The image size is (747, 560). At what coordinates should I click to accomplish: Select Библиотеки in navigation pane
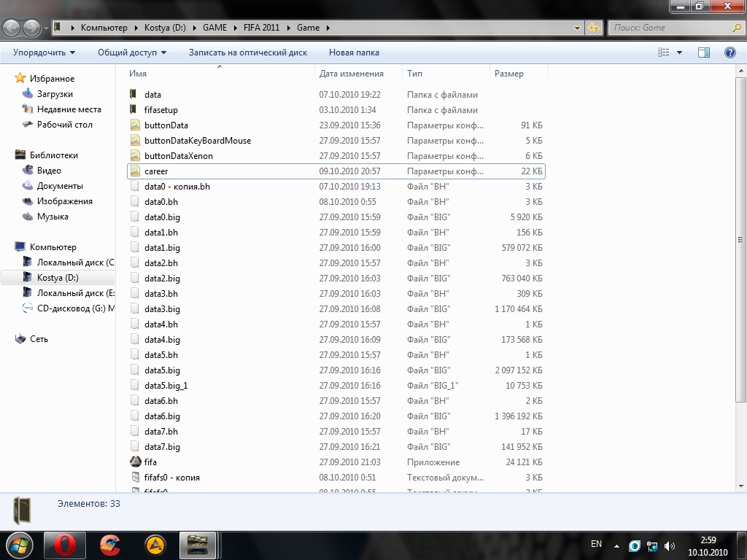click(54, 155)
